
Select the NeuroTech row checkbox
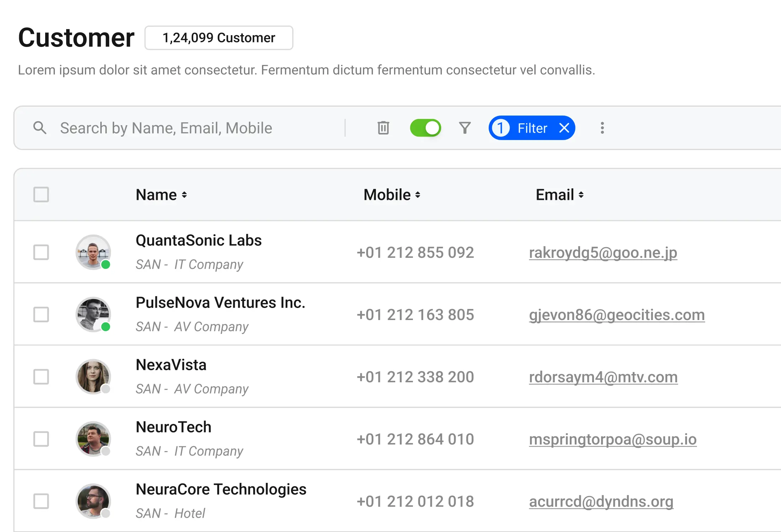(41, 439)
